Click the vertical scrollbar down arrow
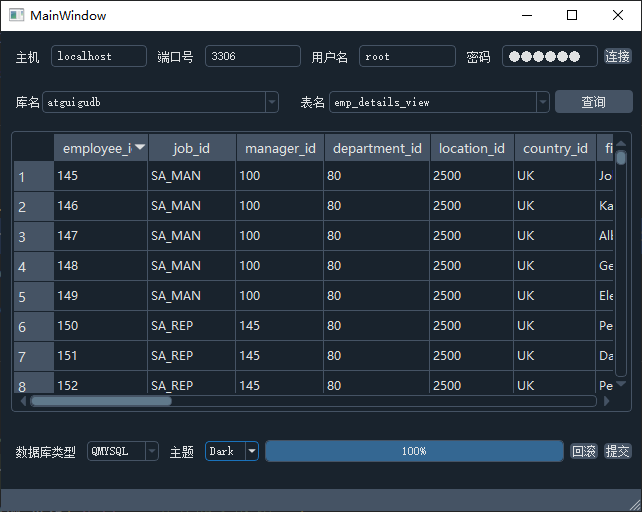 point(621,384)
